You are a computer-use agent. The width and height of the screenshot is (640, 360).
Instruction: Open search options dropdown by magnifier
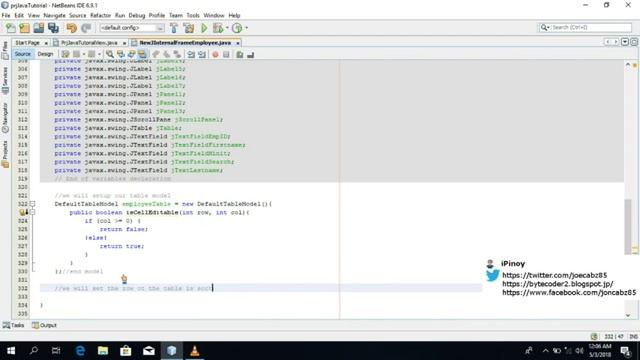tap(545, 27)
